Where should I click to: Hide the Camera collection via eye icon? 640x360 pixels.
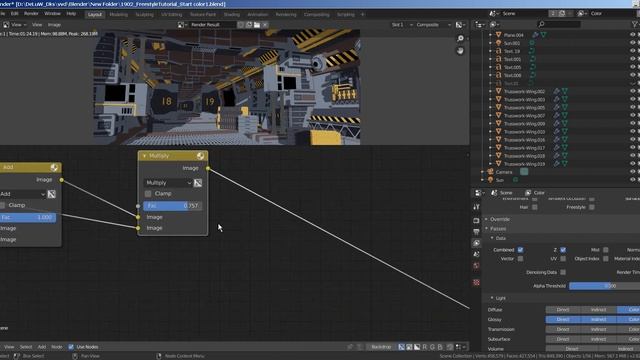click(632, 172)
